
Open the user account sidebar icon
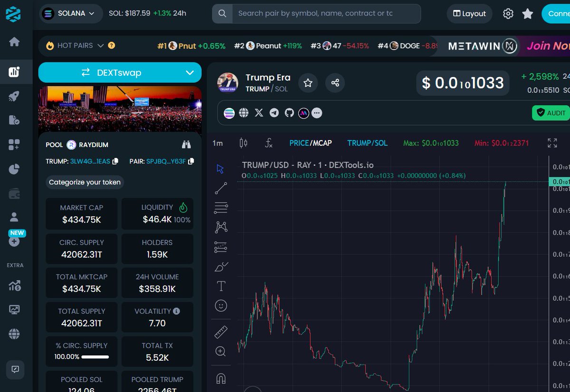click(x=14, y=217)
